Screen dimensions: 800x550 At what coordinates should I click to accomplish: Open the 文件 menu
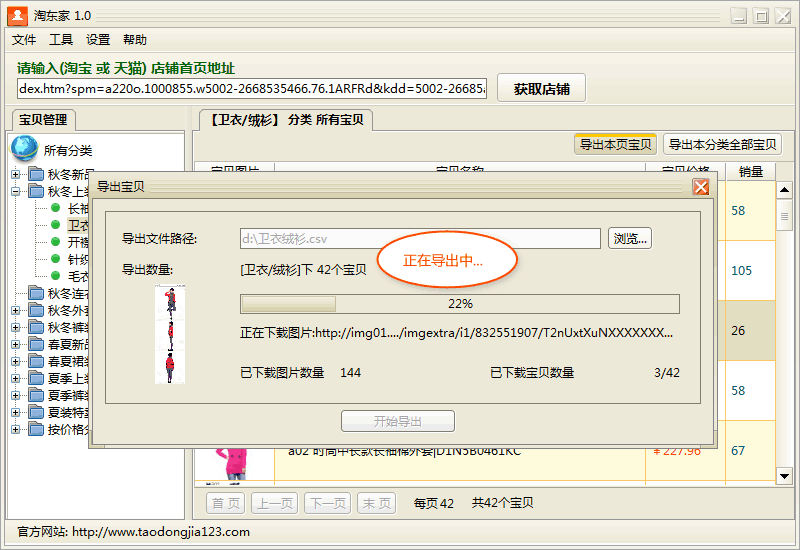tap(24, 39)
